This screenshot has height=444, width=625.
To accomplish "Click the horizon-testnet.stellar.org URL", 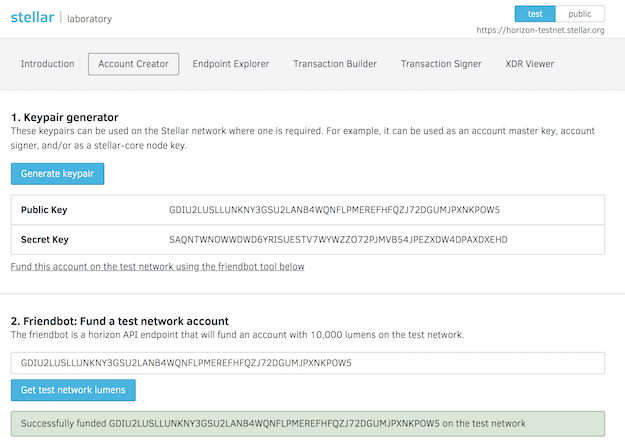I will 541,31.
